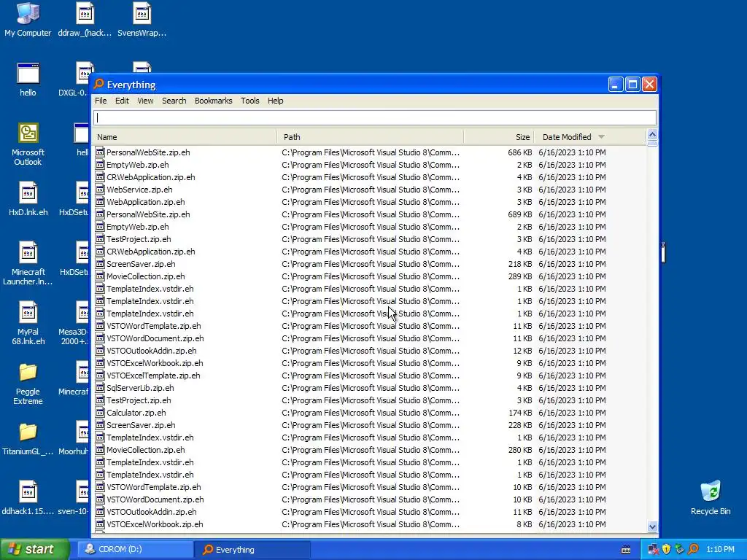Sort results by the Size column header
The height and width of the screenshot is (560, 747).
click(x=499, y=136)
